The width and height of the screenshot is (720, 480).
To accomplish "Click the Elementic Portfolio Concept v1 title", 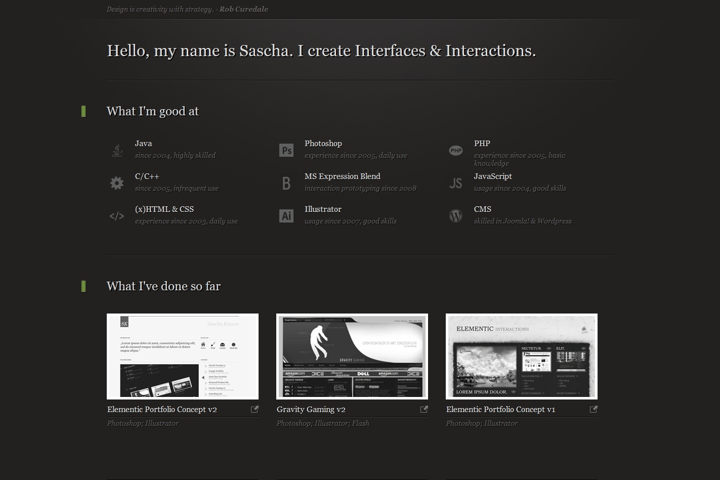I will click(501, 409).
